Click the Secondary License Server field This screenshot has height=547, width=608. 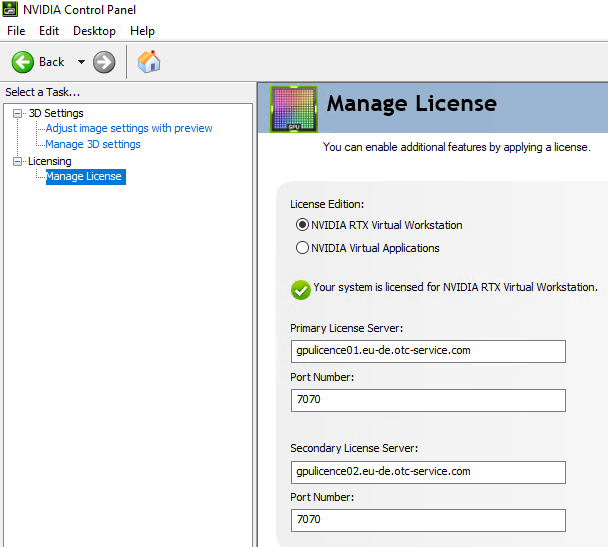(x=428, y=472)
